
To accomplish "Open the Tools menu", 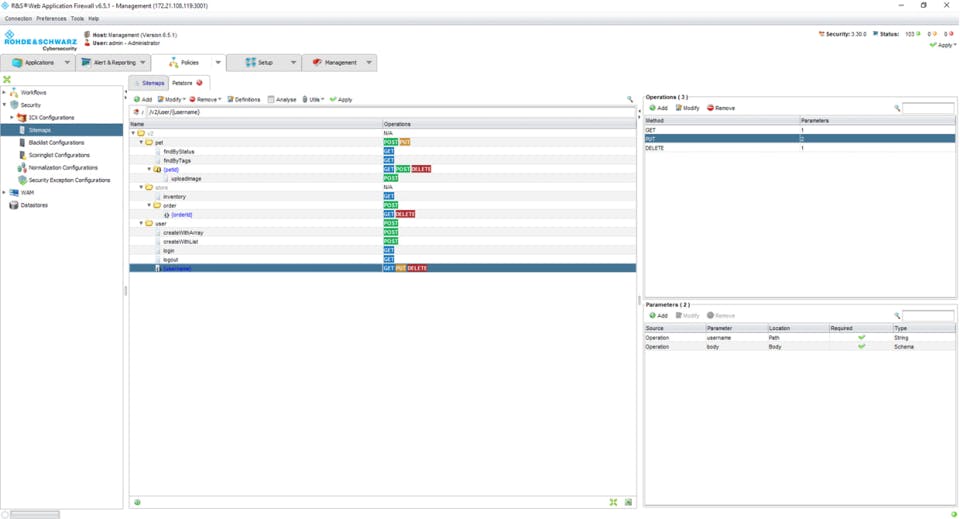I will tap(77, 18).
